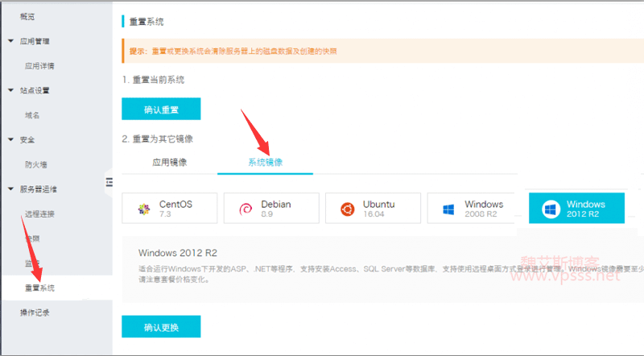
Task: Open 操作记录 in the sidebar
Action: (35, 312)
